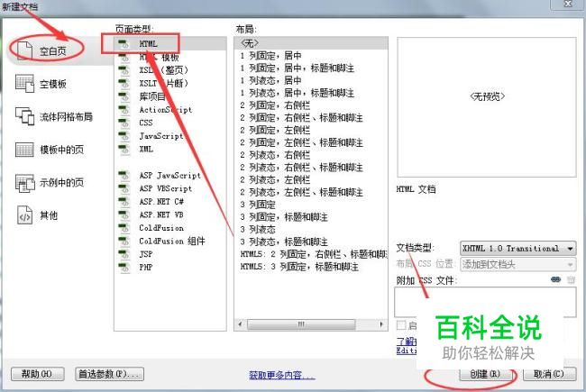The image size is (586, 392).
Task: Open the 获取更多内容... link
Action: pyautogui.click(x=282, y=375)
